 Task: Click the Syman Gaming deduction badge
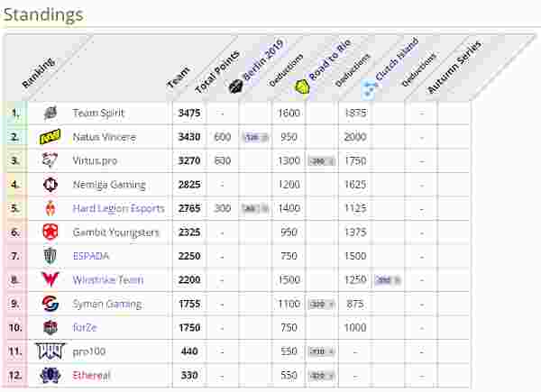pyautogui.click(x=322, y=304)
